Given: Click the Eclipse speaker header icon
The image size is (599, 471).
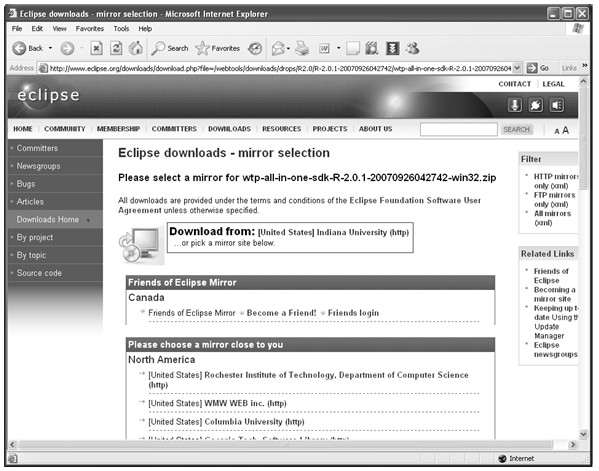Looking at the screenshot, I should coord(557,105).
